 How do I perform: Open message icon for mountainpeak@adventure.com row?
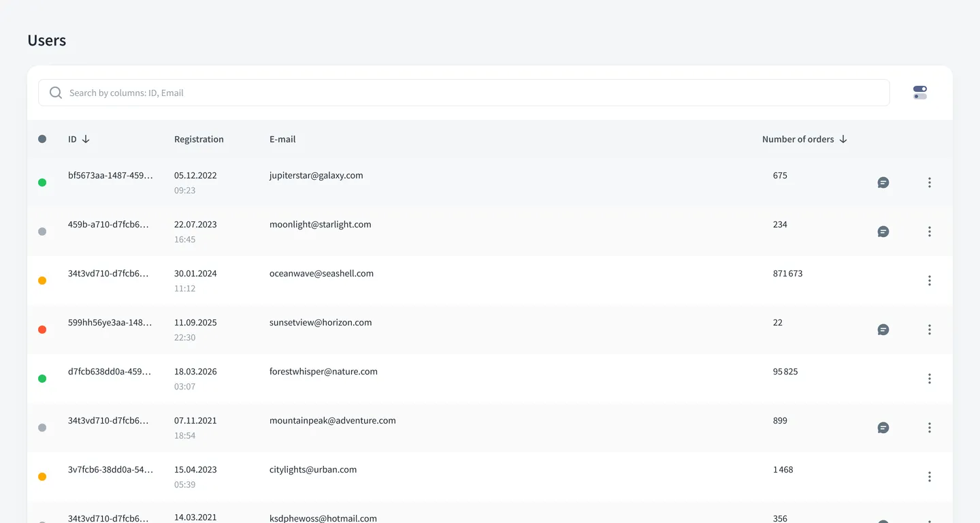(883, 428)
